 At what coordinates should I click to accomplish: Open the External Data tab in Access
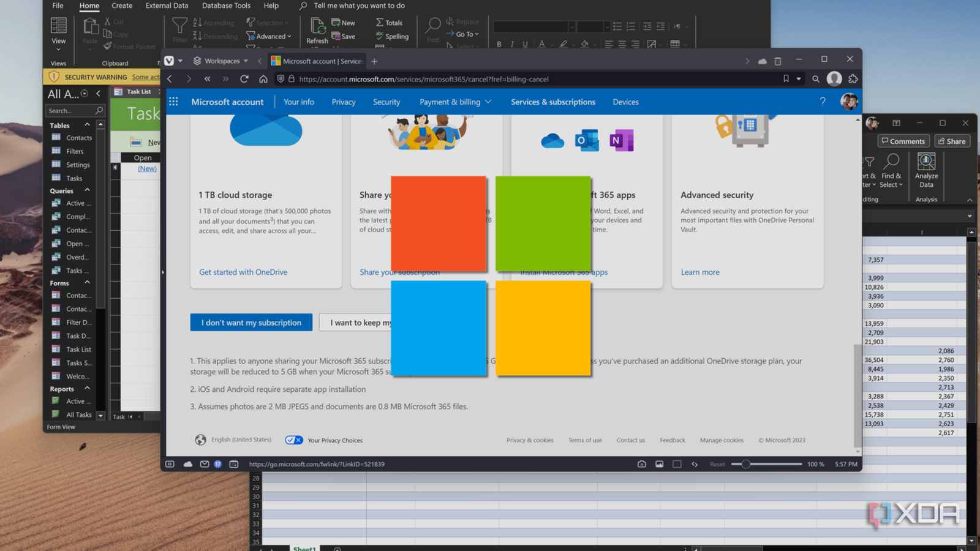pos(167,6)
